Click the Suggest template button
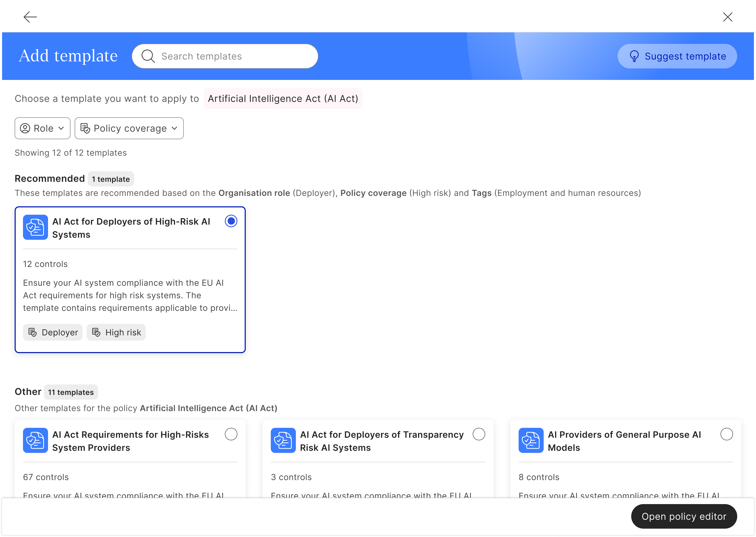This screenshot has width=756, height=537. 677,56
